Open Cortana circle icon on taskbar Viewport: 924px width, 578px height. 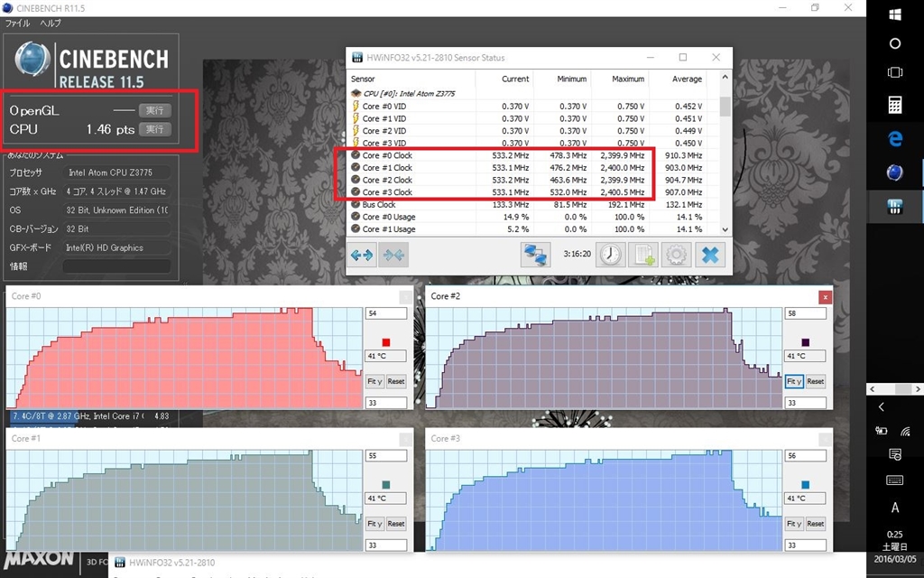pyautogui.click(x=894, y=43)
